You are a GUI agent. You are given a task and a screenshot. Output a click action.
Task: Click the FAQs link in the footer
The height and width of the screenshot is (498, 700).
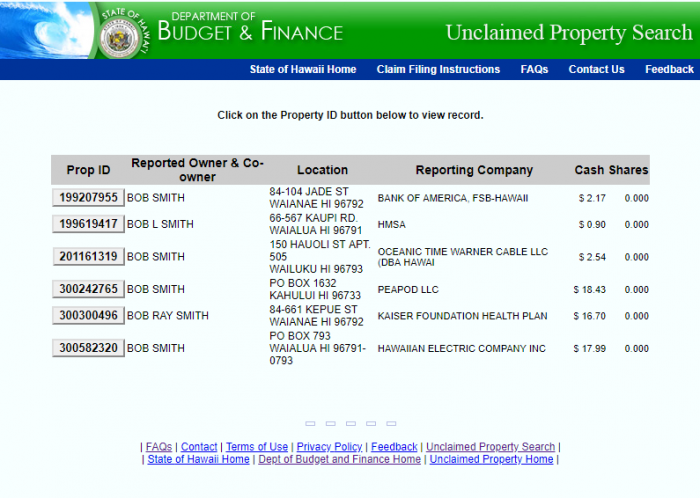point(158,447)
